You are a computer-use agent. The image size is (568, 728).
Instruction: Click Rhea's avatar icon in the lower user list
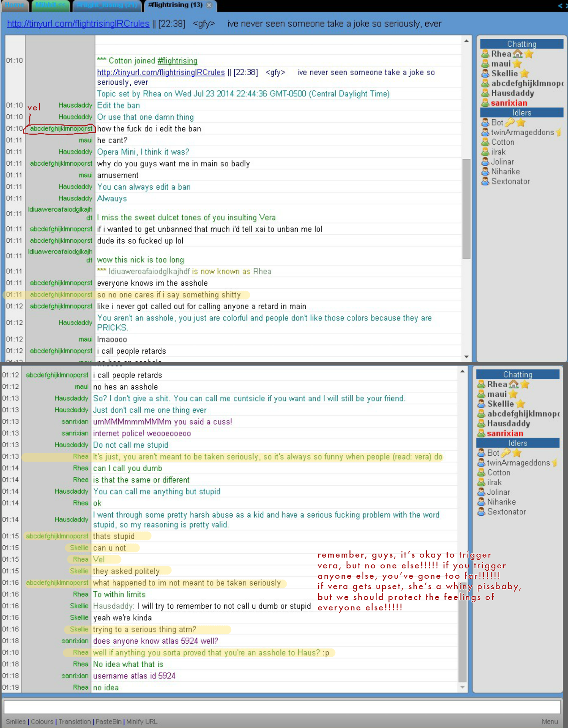(481, 384)
